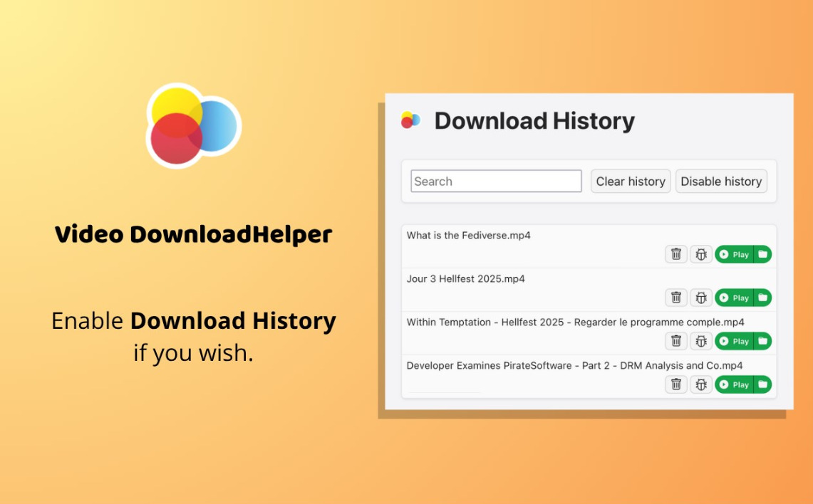Open folder for PirateSoftware video file
The image size is (813, 504).
pos(762,385)
